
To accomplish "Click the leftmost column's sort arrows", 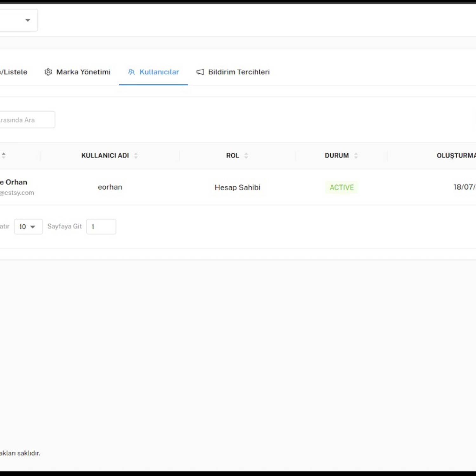I will coord(4,155).
